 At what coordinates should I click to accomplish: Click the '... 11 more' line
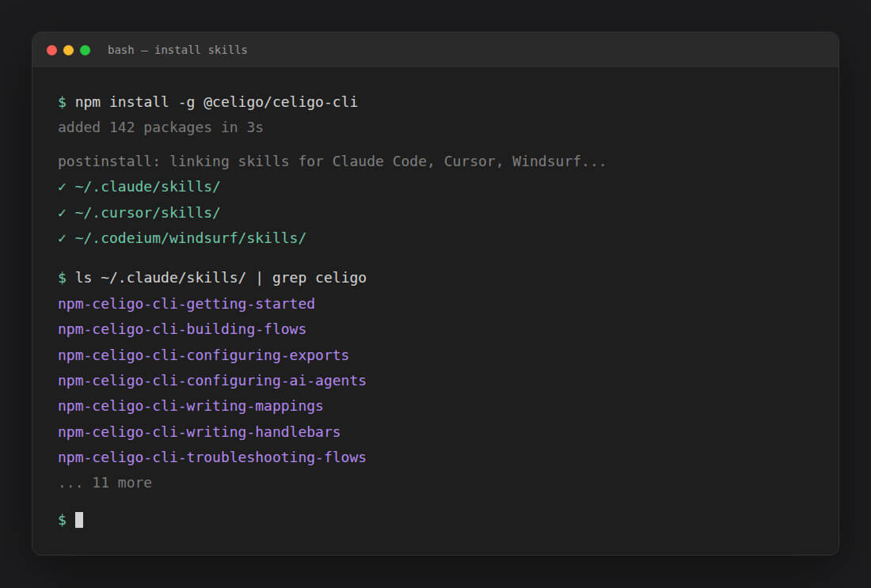point(105,483)
